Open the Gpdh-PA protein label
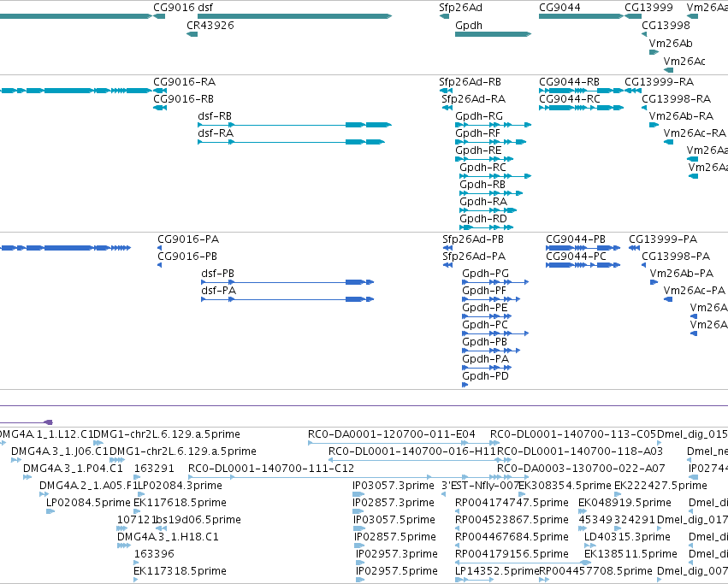 [485, 359]
